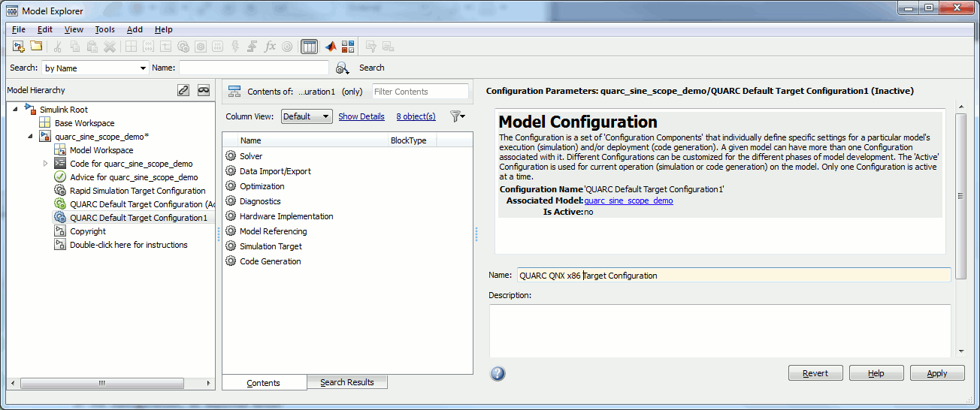
Task: Click the chain link icon in Model Hierarchy
Action: [183, 90]
